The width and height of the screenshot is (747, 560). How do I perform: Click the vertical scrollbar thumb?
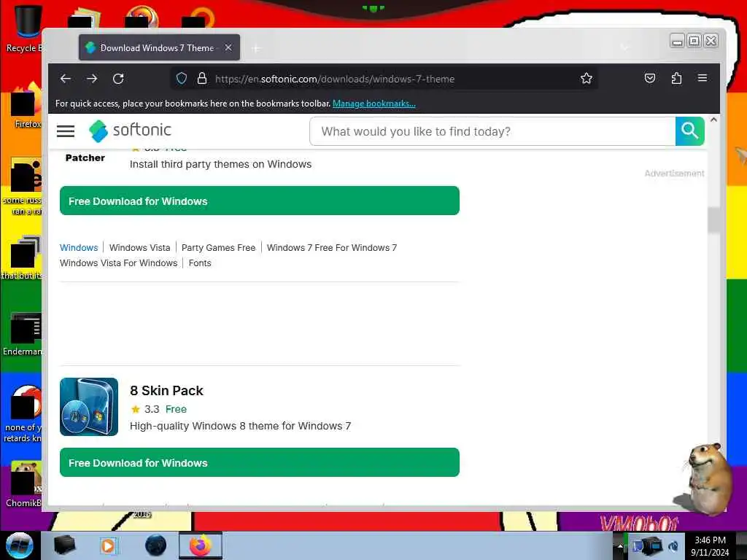[x=713, y=220]
